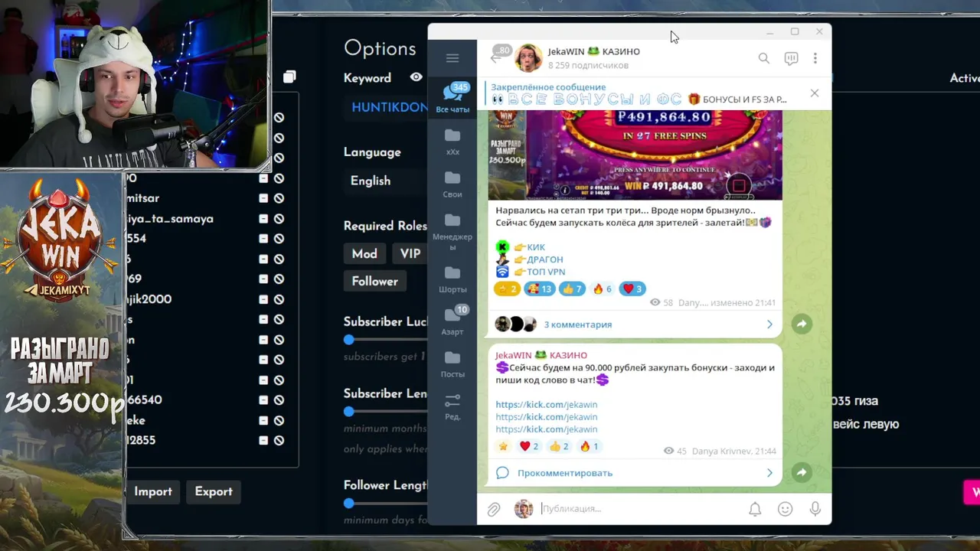Copy entries using the stacked-pages icon
The width and height of the screenshot is (980, 551).
[289, 77]
